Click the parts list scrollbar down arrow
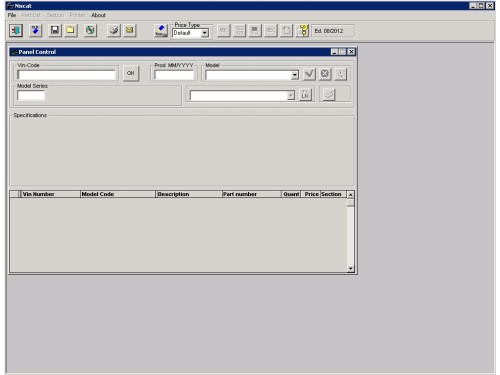 350,268
